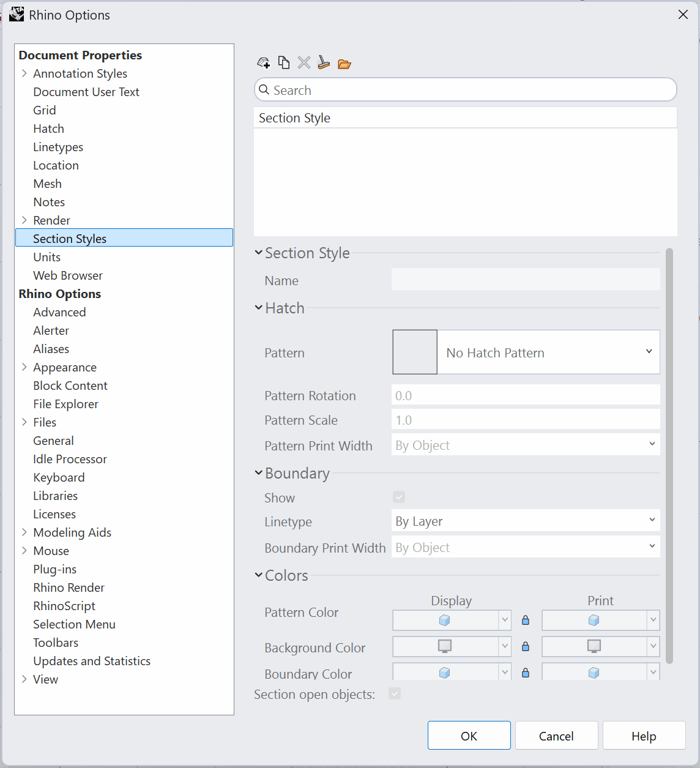This screenshot has width=700, height=768.
Task: Select the Notes page
Action: 49,202
